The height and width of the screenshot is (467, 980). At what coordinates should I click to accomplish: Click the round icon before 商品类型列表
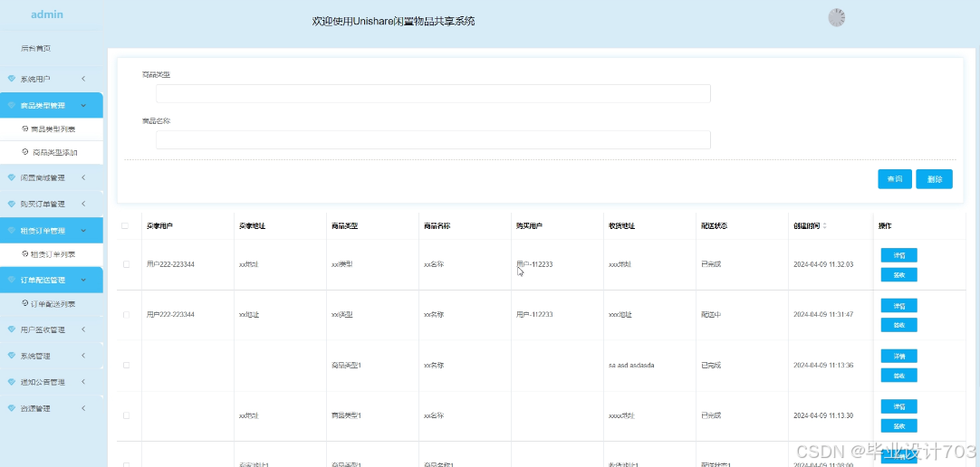click(25, 129)
